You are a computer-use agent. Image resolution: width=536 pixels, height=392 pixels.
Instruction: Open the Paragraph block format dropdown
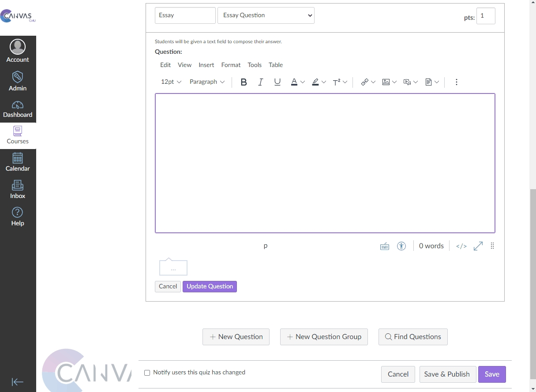point(207,82)
